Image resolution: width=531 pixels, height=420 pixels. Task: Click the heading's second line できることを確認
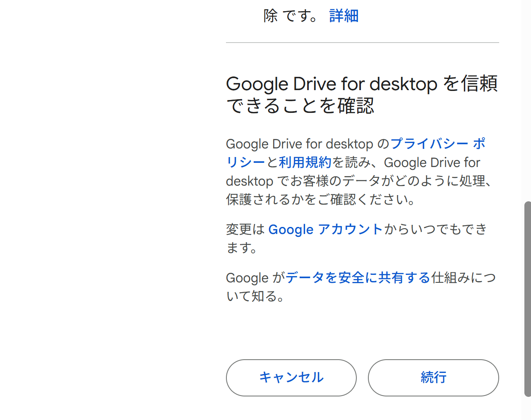tap(300, 106)
